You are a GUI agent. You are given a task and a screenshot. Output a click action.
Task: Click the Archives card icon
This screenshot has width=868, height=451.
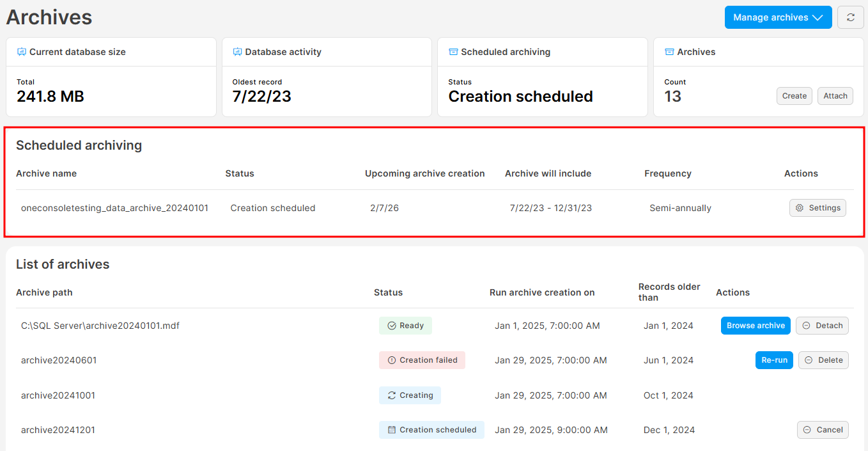[669, 52]
